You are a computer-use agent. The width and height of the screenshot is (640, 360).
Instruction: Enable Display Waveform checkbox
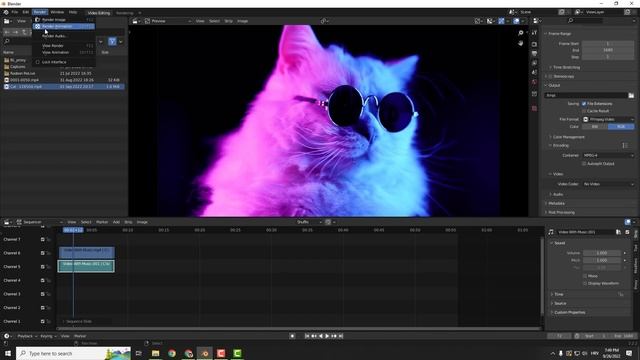tap(585, 283)
